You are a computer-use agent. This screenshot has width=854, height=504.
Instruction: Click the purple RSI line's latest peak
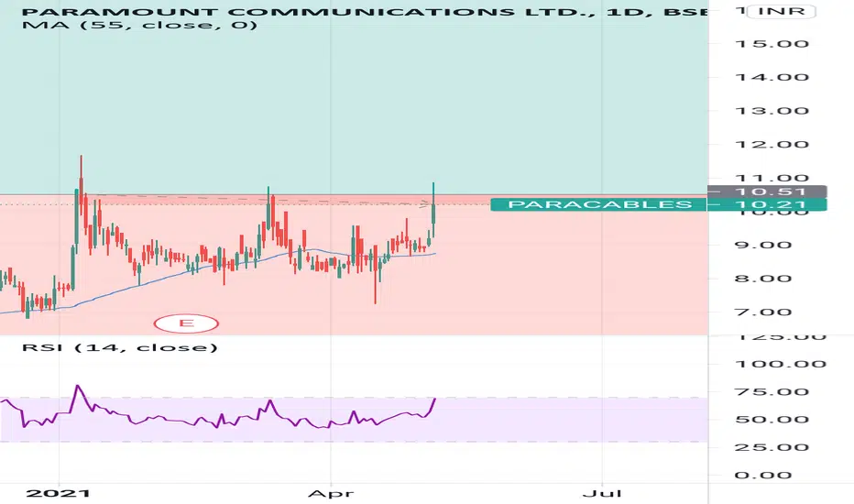pos(434,400)
